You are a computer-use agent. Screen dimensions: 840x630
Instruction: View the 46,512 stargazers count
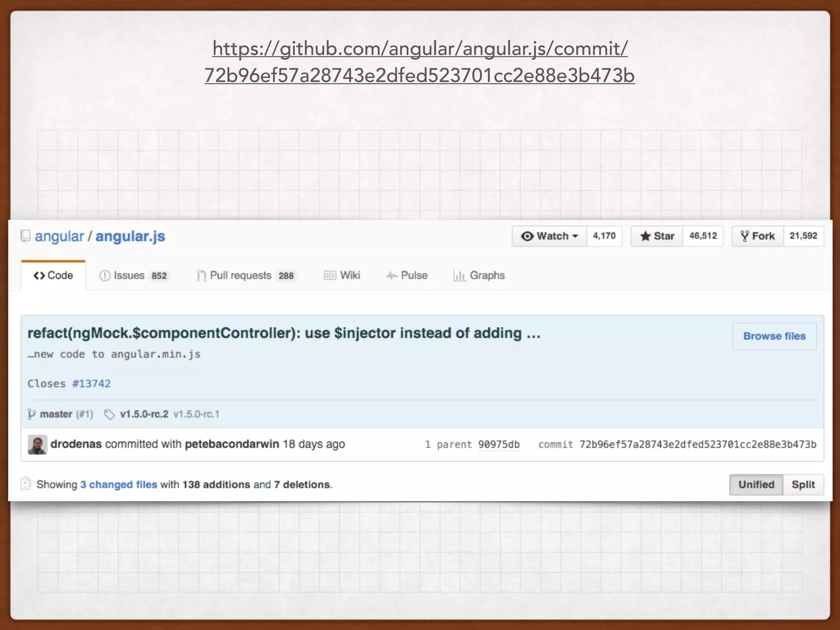pos(703,236)
